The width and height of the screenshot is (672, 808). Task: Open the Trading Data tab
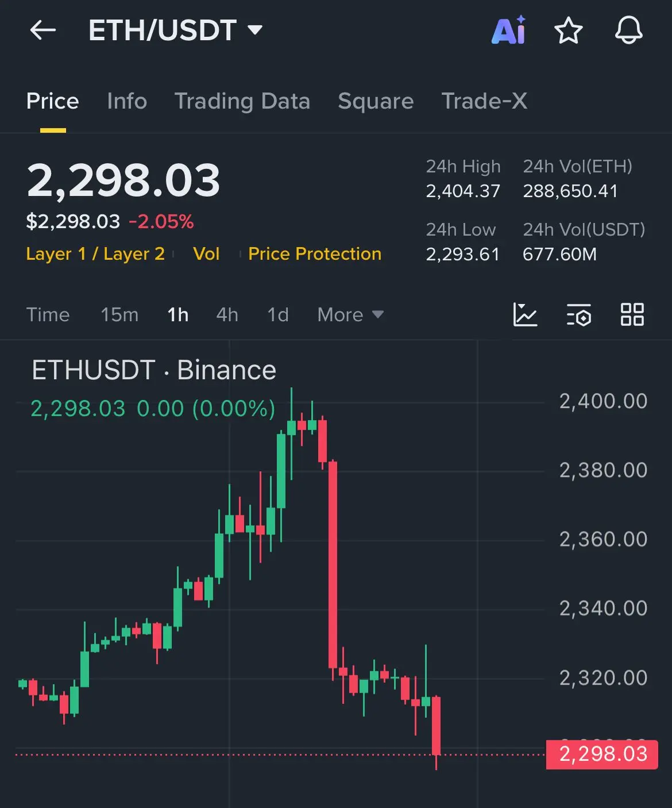click(x=242, y=101)
